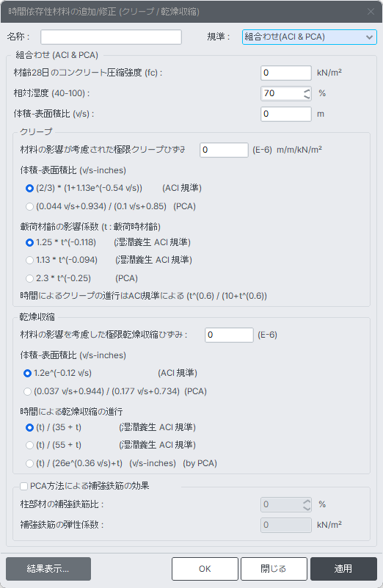Click the 閉じる button
This screenshot has width=383, height=588.
pos(274,569)
